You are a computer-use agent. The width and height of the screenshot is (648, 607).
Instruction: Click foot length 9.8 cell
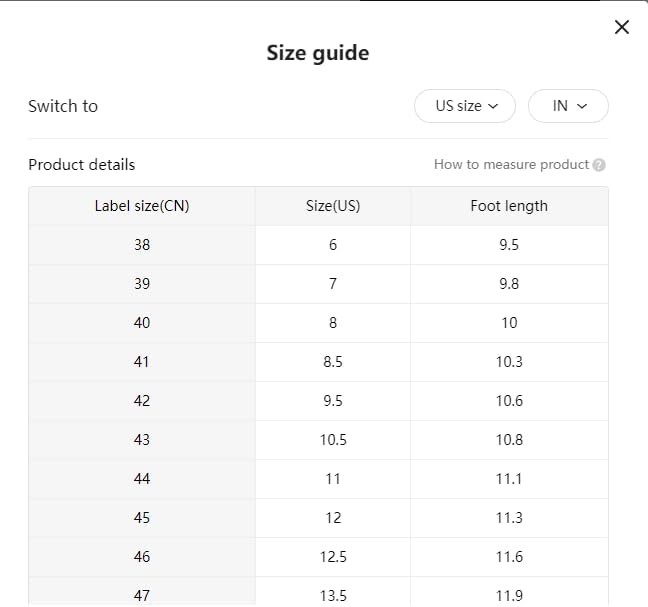click(509, 284)
